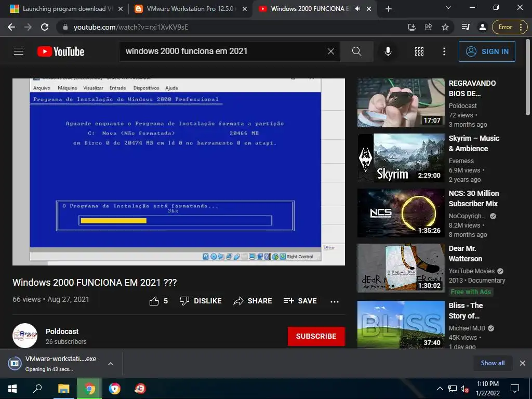532x399 pixels.
Task: Open Bliss - The Story of video thumbnail
Action: click(x=401, y=324)
